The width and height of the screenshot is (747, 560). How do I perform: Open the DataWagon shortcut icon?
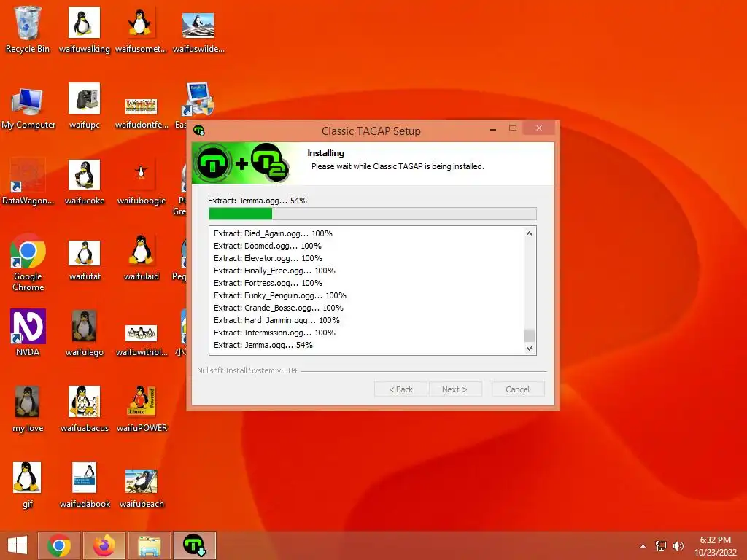[x=28, y=182]
